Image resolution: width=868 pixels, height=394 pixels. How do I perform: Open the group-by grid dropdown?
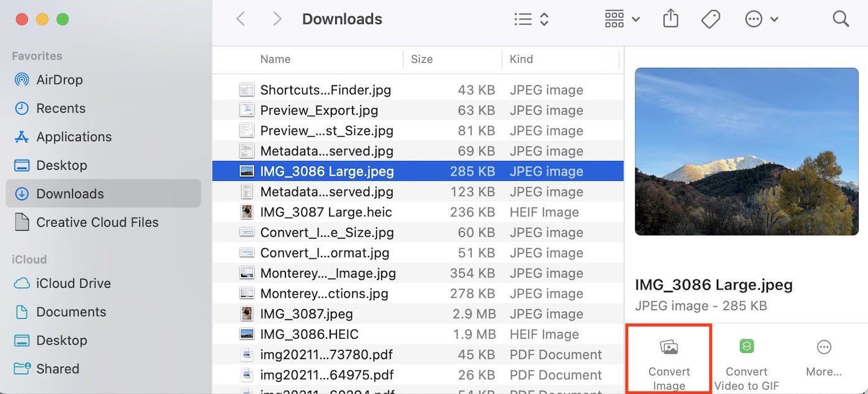coord(622,19)
